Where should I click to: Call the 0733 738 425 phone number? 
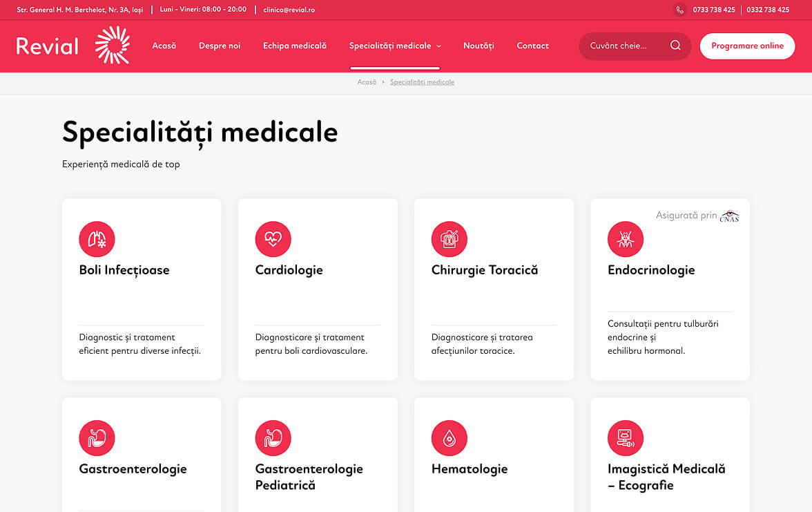pyautogui.click(x=714, y=10)
